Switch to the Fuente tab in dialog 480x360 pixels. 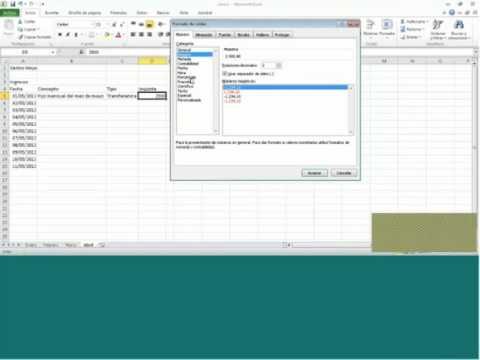point(225,35)
